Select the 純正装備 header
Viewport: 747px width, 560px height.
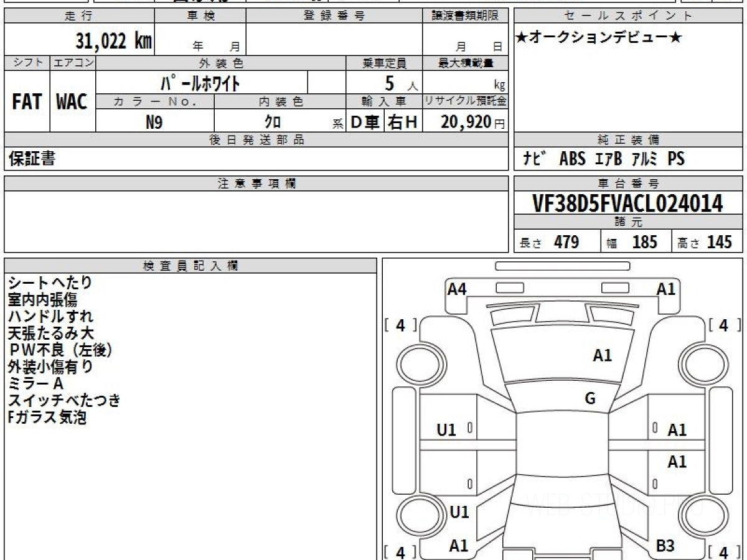629,140
